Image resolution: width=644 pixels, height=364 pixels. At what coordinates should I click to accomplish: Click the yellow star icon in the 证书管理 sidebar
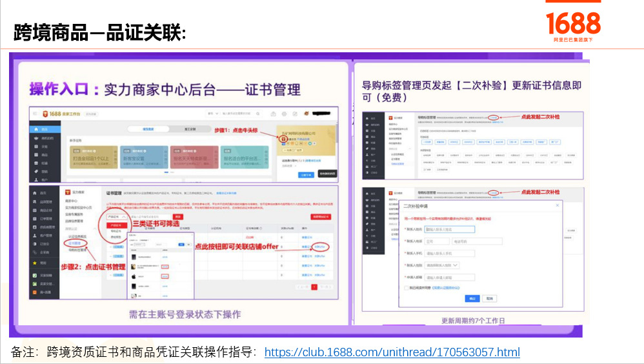[35, 263]
